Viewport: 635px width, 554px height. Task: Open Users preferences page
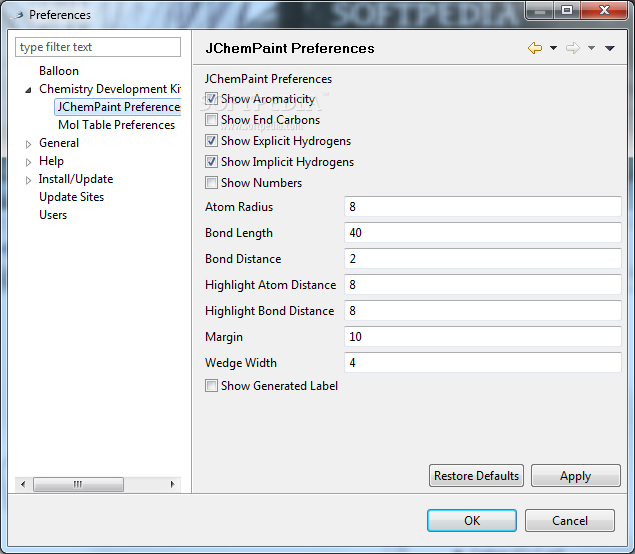53,215
